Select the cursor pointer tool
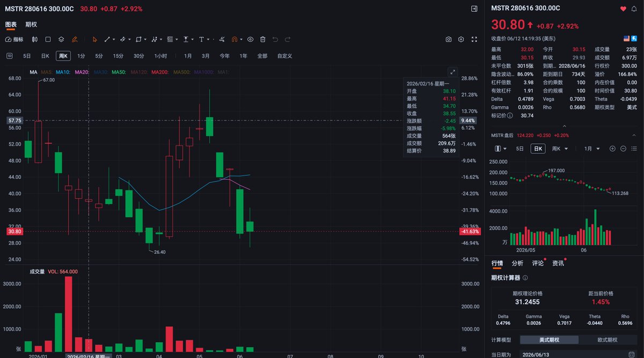 tap(94, 39)
